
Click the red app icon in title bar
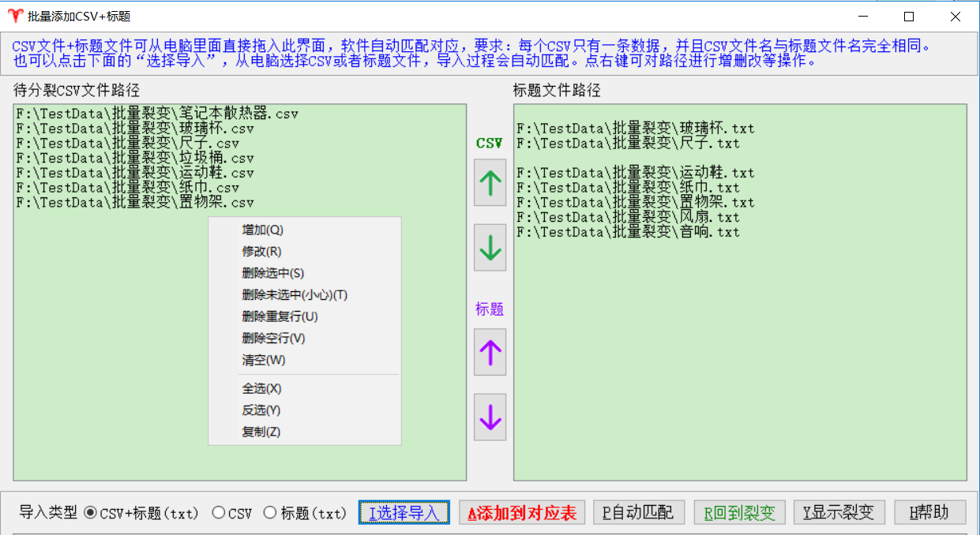[14, 16]
